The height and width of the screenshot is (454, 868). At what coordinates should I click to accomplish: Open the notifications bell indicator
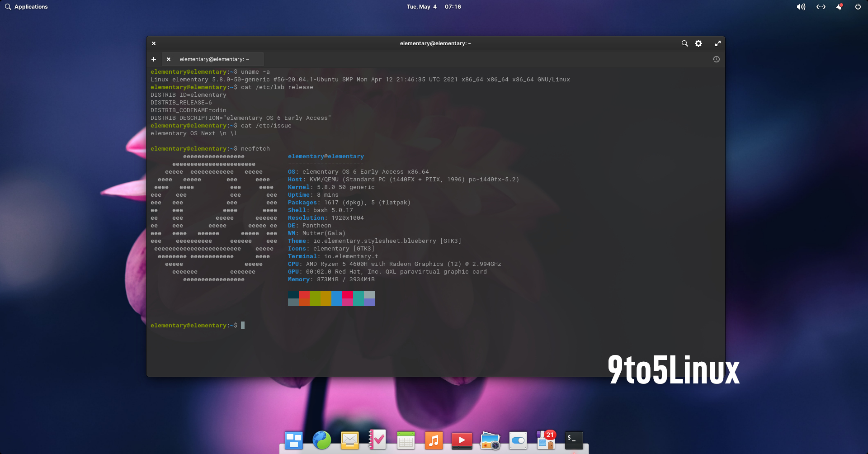point(840,7)
